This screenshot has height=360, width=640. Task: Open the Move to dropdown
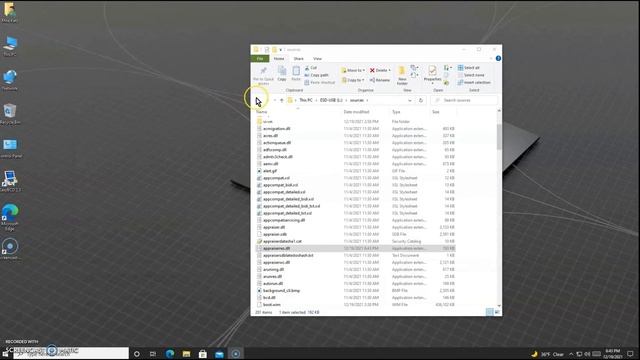tap(353, 70)
